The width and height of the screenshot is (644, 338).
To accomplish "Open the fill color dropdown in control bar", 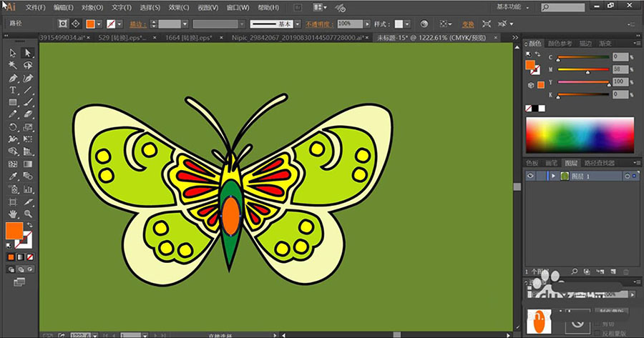I will (100, 24).
